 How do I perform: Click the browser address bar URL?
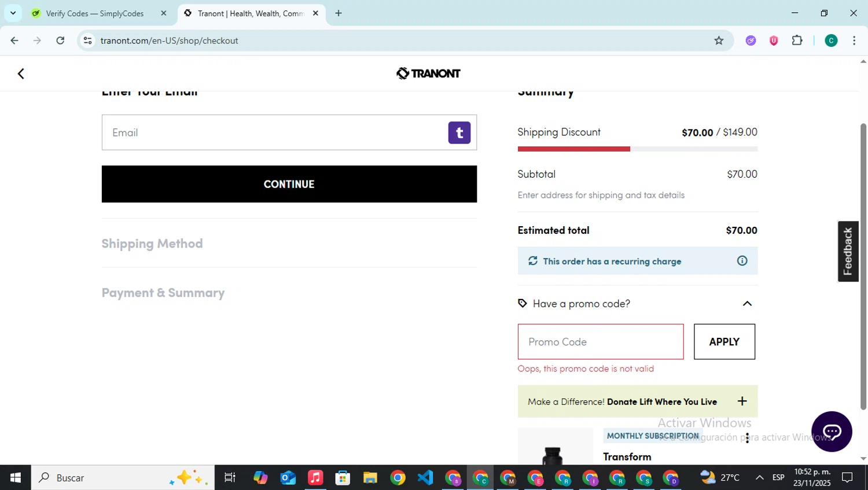pyautogui.click(x=169, y=40)
